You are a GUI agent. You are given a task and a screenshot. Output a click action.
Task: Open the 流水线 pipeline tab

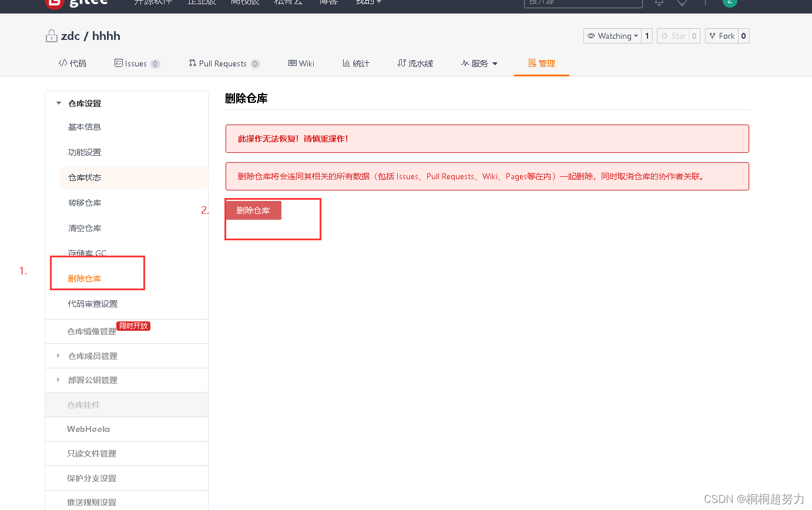pos(415,63)
